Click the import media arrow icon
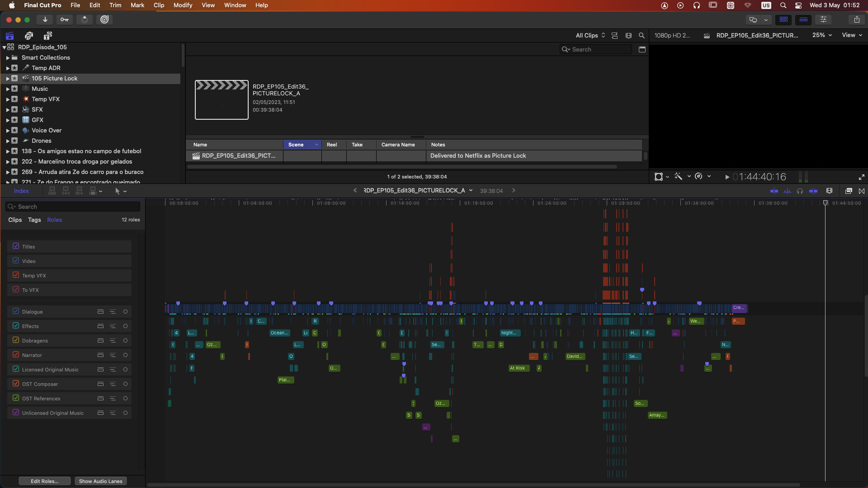Viewport: 868px width, 488px height. 45,19
